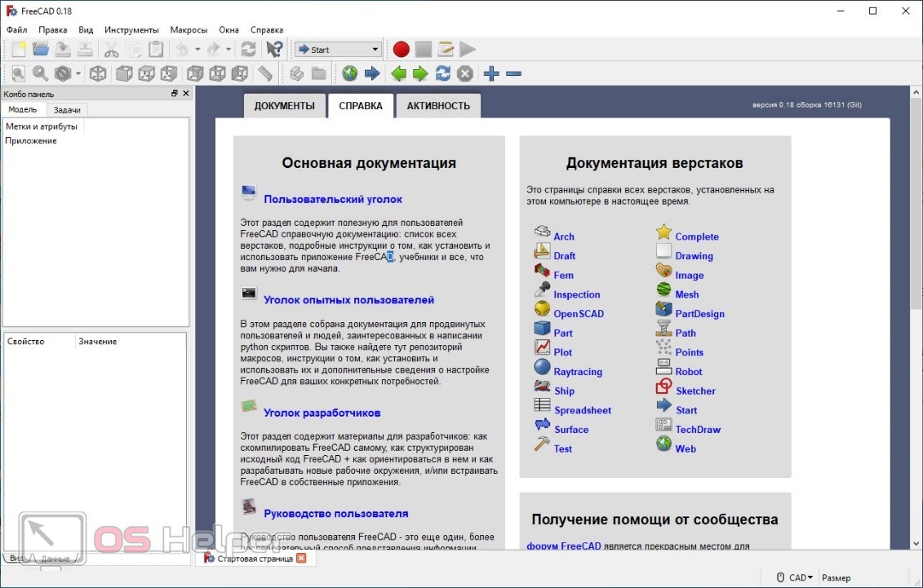The height and width of the screenshot is (588, 923).
Task: Open the Макросы menu
Action: click(x=189, y=29)
